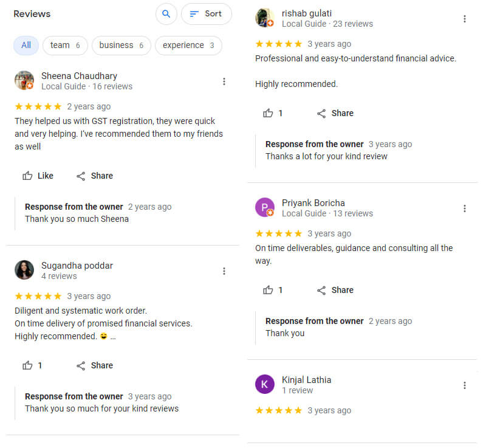Select the All filter chip

click(26, 45)
